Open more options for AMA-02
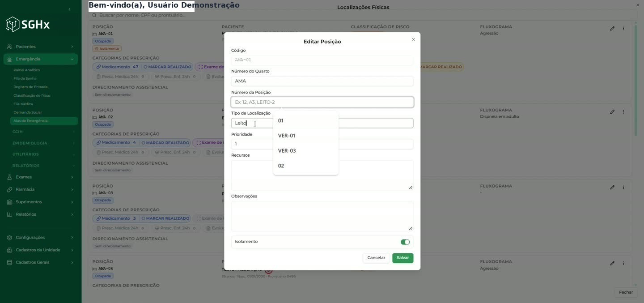This screenshot has width=644, height=303. coord(623,112)
